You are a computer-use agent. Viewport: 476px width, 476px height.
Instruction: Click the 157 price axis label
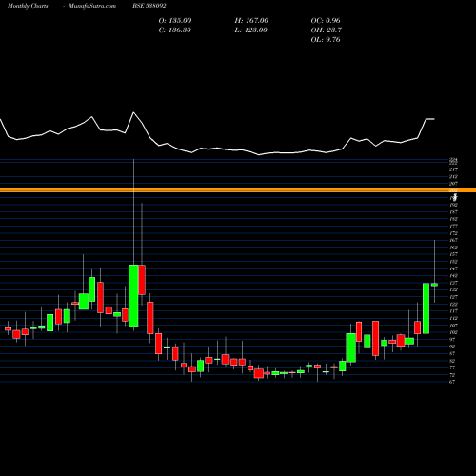point(453,254)
